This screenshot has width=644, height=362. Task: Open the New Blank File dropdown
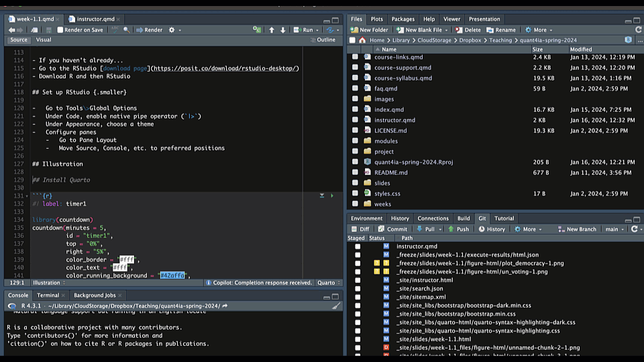447,30
